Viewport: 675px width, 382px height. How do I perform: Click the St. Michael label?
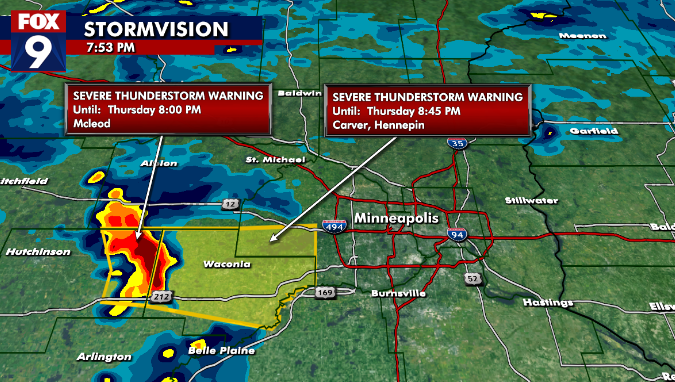click(276, 160)
